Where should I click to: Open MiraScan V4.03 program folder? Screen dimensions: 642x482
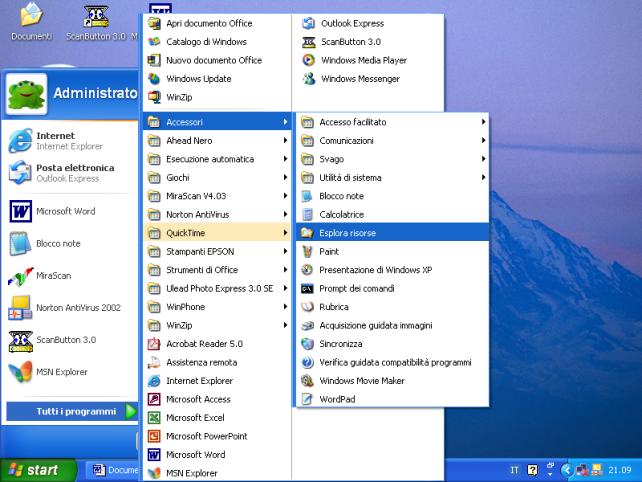click(217, 196)
